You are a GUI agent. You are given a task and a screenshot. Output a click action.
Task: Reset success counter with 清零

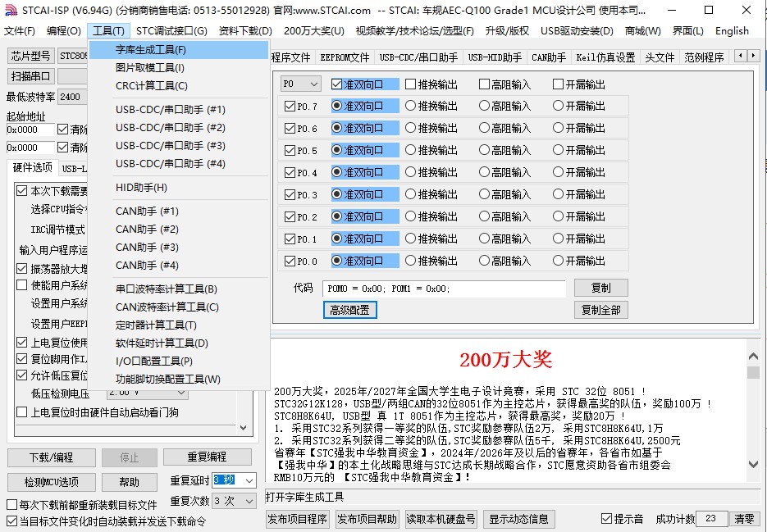[x=744, y=519]
